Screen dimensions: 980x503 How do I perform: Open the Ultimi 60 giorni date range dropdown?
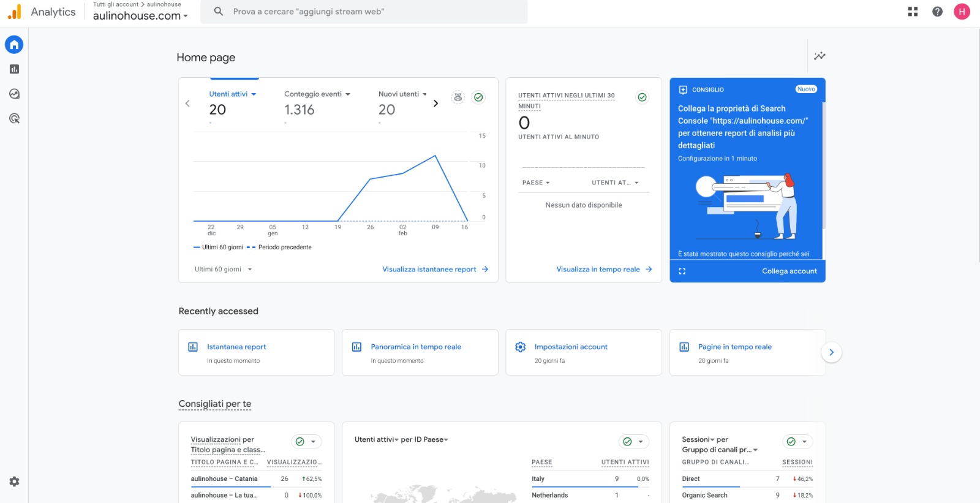pyautogui.click(x=224, y=269)
